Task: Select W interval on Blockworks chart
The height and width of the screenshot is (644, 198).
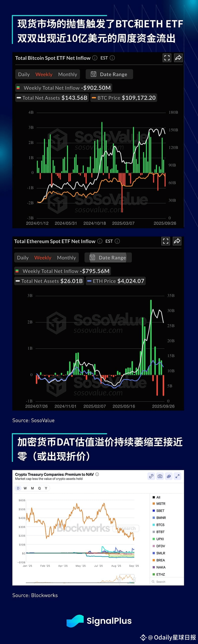Action: (25, 488)
